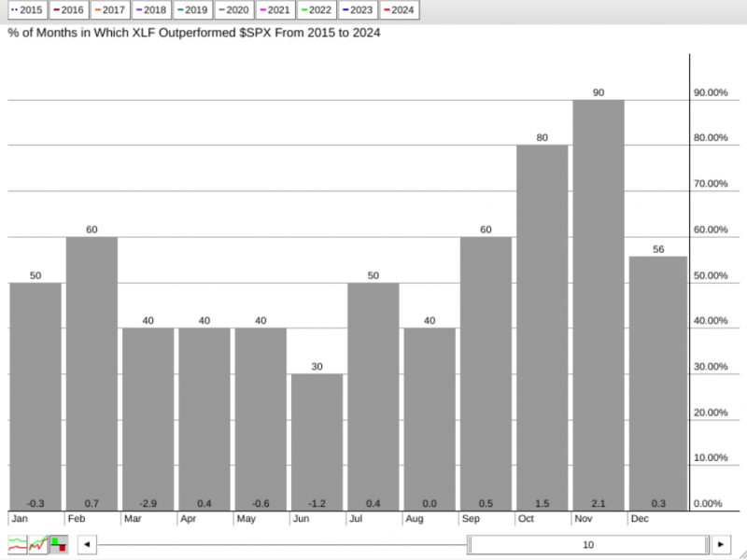Viewport: 747px width, 560px height.
Task: Click the slider track left of the handle
Action: 282,544
